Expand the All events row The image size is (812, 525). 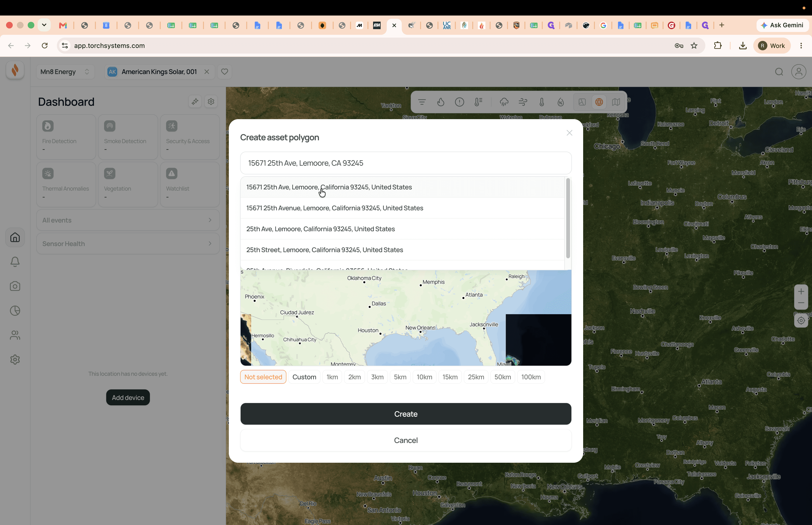pyautogui.click(x=128, y=220)
